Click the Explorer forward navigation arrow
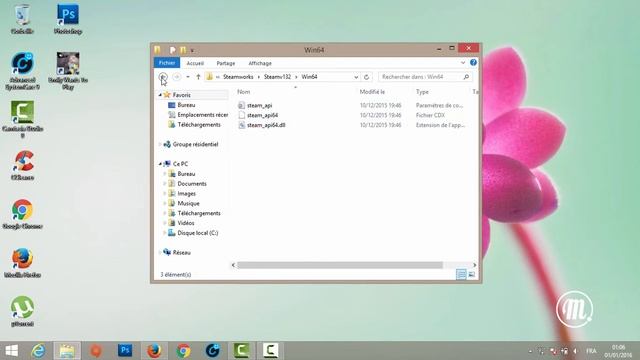The image size is (640, 360). (x=177, y=77)
